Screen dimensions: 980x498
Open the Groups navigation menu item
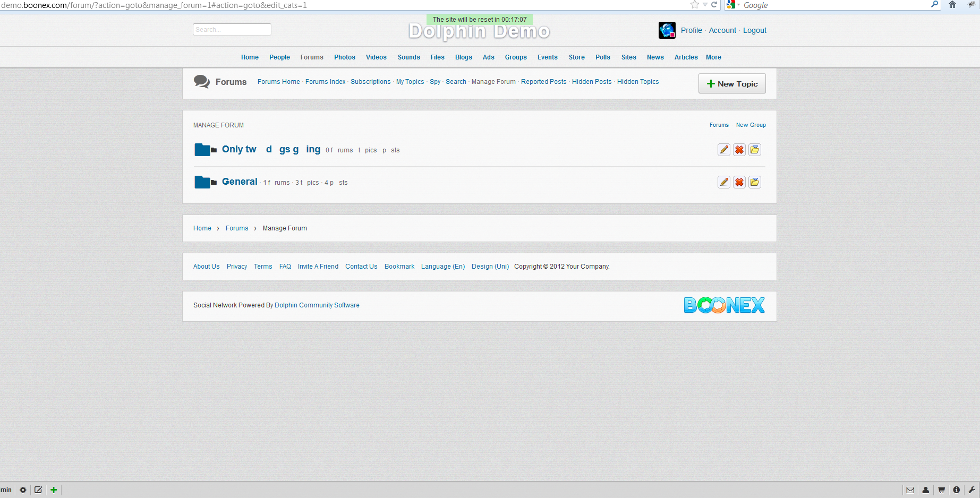click(516, 57)
